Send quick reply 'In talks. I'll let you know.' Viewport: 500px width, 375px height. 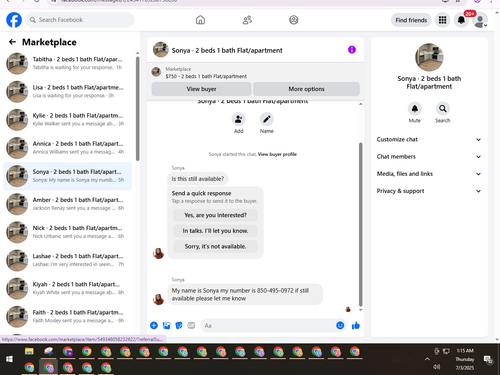[x=215, y=231]
